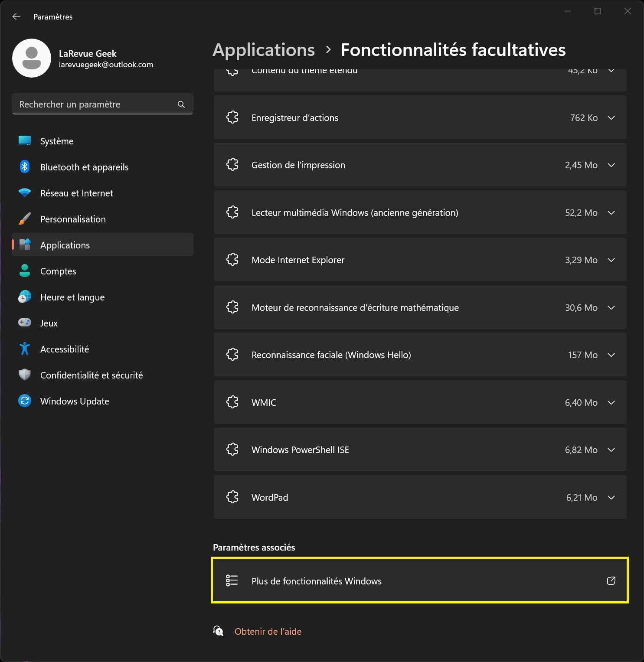The image size is (644, 662).
Task: Open Plus de fonctionnalités Windows
Action: pyautogui.click(x=317, y=581)
